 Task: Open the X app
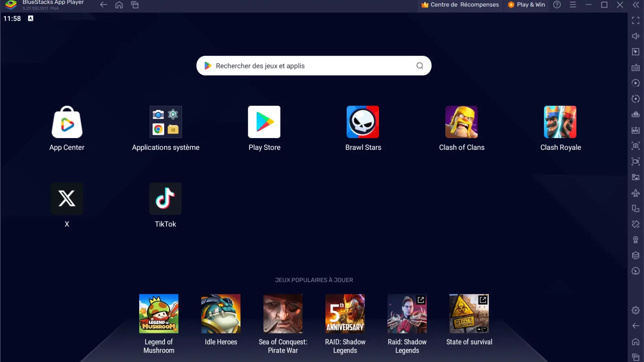(x=67, y=199)
